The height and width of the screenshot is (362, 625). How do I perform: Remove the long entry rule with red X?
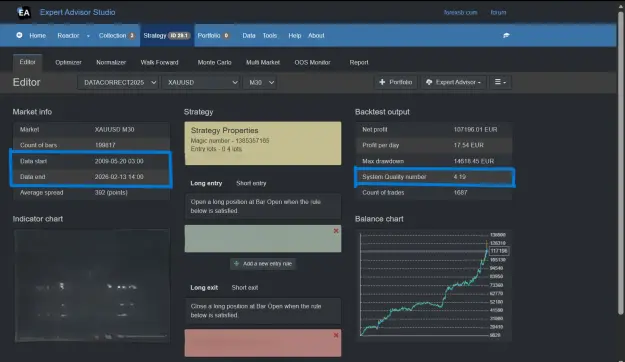coord(336,231)
